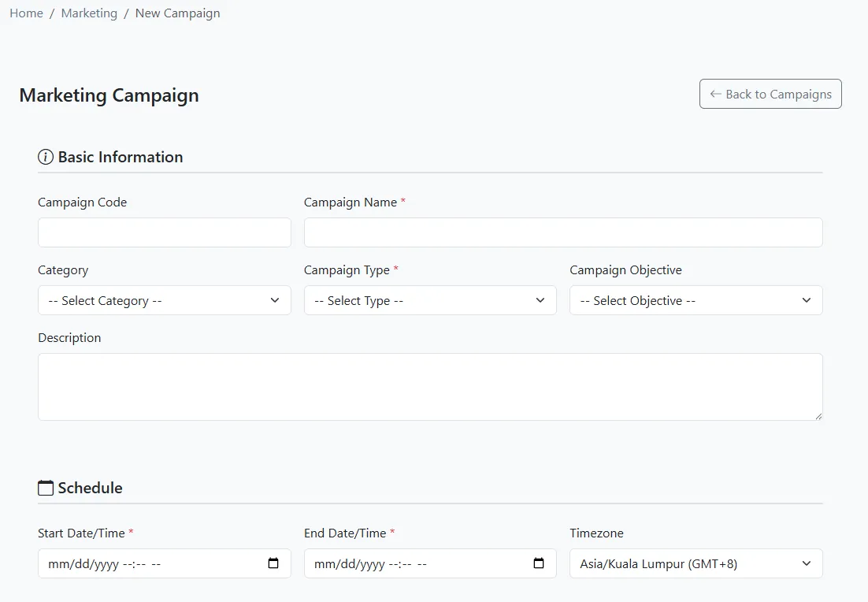Focus the Campaign Code input field

pyautogui.click(x=165, y=232)
